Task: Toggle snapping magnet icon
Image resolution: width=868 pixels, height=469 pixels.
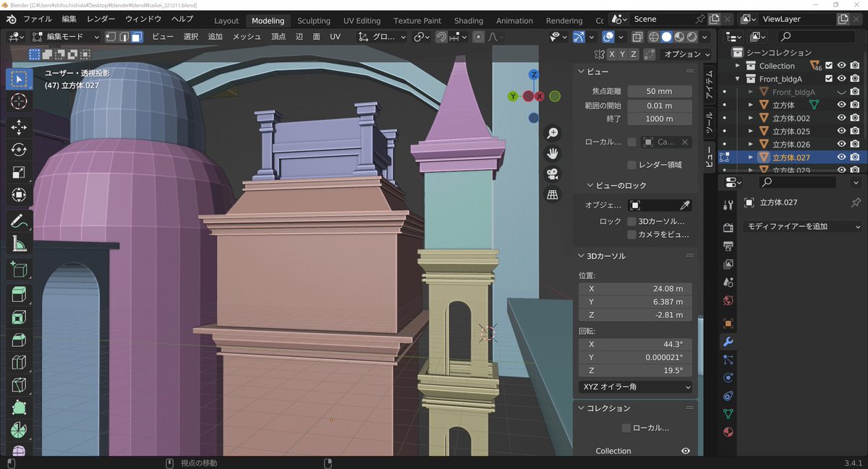Action: pyautogui.click(x=441, y=37)
